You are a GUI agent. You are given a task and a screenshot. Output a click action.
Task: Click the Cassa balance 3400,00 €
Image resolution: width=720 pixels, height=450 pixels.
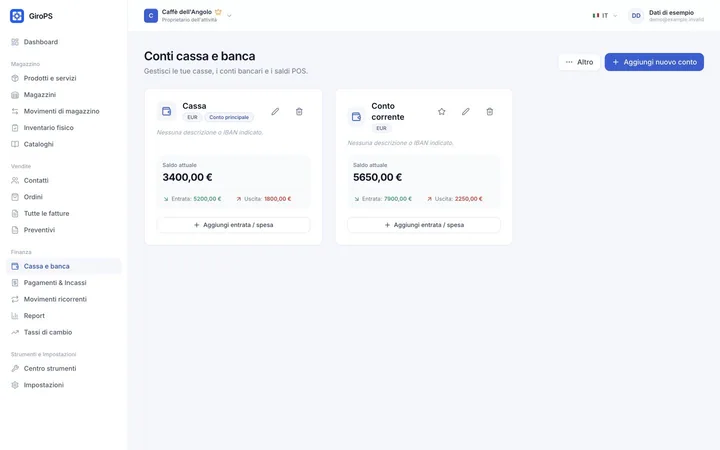(187, 177)
